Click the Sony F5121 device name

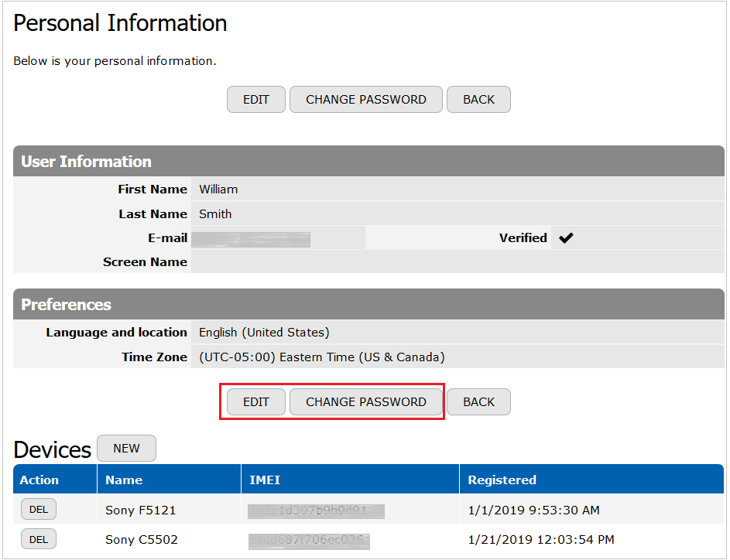pyautogui.click(x=141, y=510)
